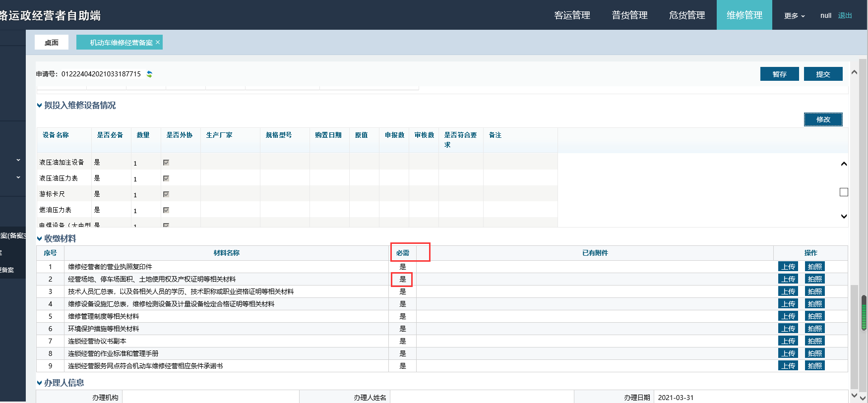This screenshot has width=868, height=403.
Task: Switch to 客运管理 menu
Action: coord(572,15)
